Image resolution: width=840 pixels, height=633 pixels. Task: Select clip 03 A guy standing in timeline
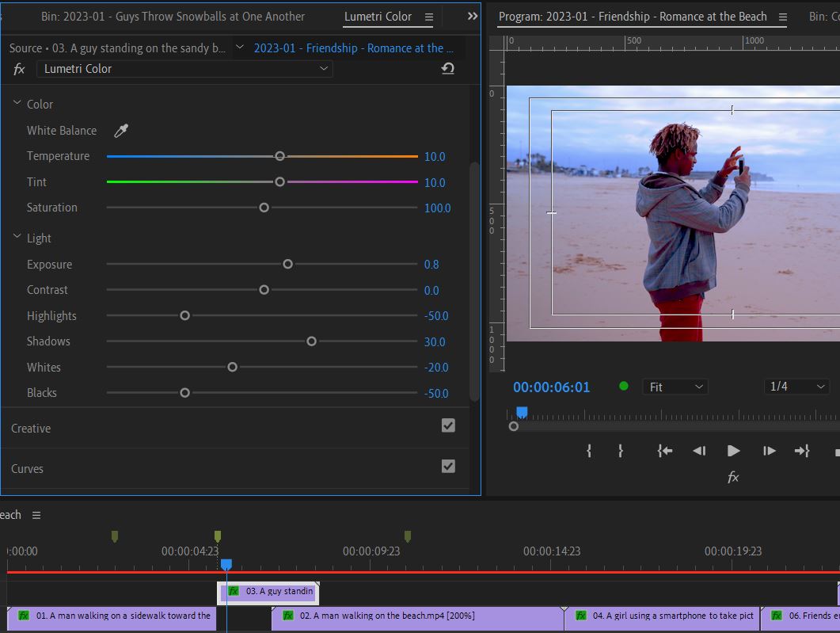[x=268, y=592]
